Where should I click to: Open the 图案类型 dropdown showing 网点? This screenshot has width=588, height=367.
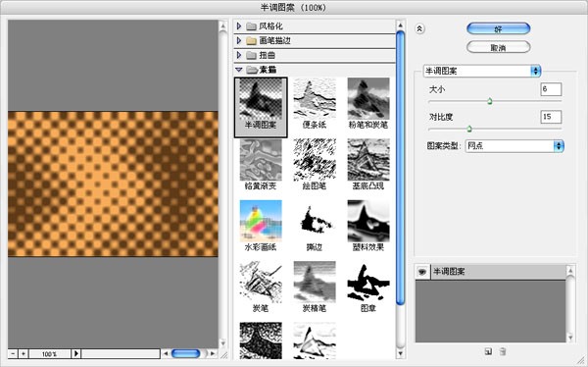click(x=514, y=146)
